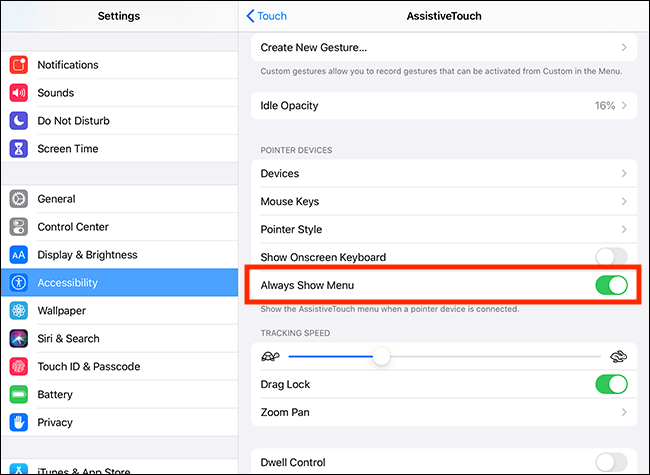Viewport: 650px width, 475px height.
Task: Tap the Do Not Disturb moon icon
Action: click(19, 121)
